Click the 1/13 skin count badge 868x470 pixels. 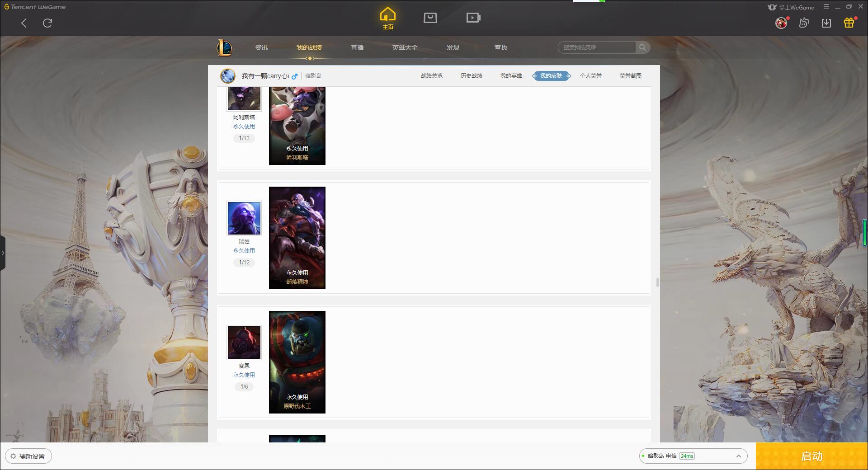[244, 138]
